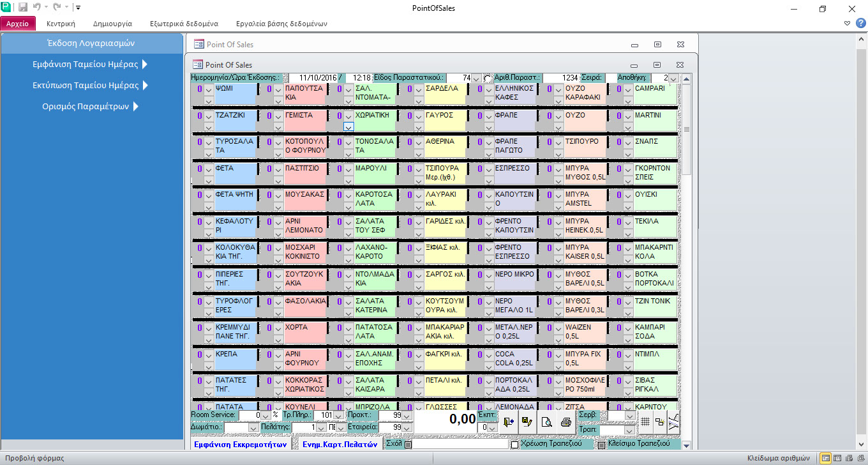Open the Είδος Παραστατικού dropdown
The image size is (868, 465).
coord(476,78)
